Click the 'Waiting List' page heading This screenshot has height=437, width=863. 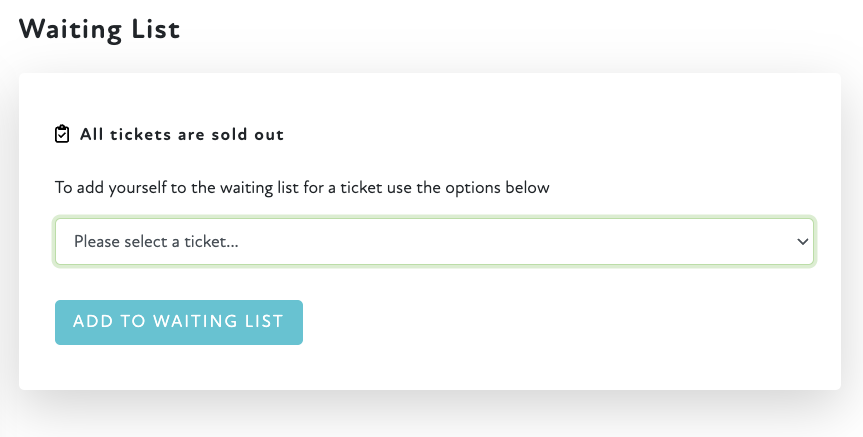pos(99,28)
